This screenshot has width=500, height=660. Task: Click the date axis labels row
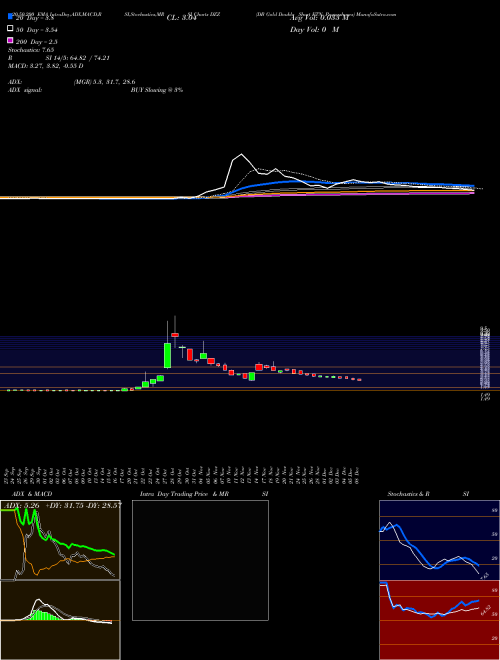coord(182,476)
